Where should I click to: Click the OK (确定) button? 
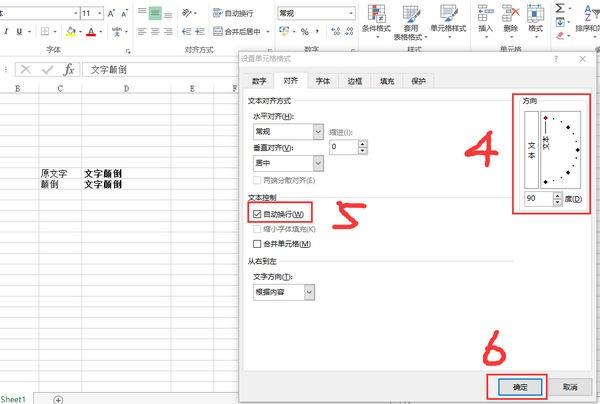515,386
